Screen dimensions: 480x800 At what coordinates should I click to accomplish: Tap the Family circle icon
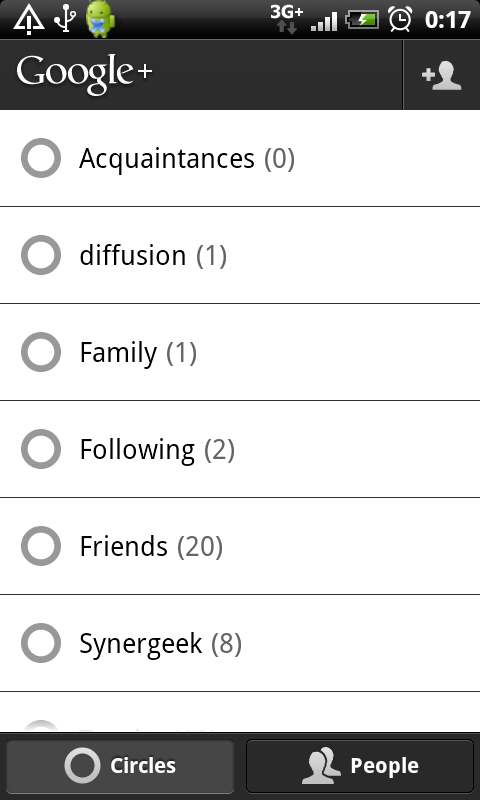tap(41, 352)
